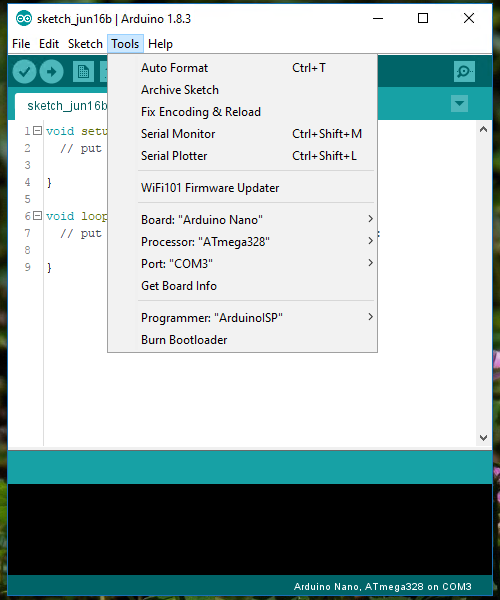Select Archive Sketch menu entry
Image resolution: width=500 pixels, height=600 pixels.
tap(242, 90)
